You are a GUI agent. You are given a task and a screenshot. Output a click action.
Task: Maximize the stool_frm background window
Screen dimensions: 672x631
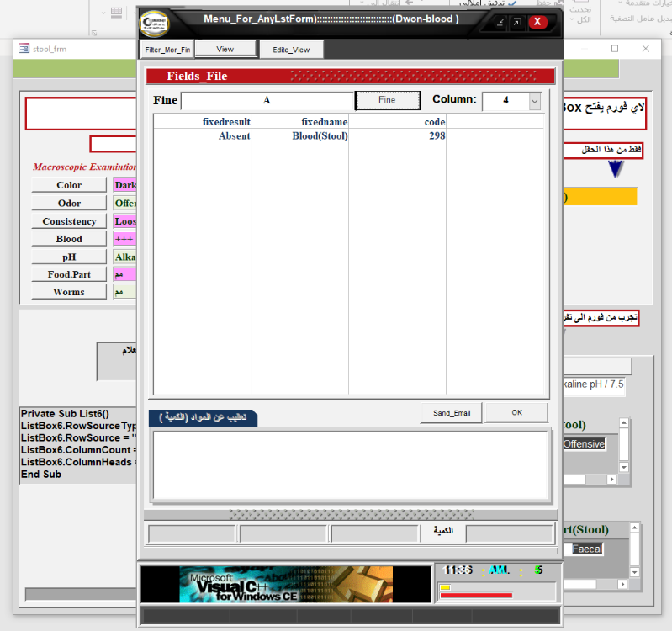pyautogui.click(x=615, y=49)
